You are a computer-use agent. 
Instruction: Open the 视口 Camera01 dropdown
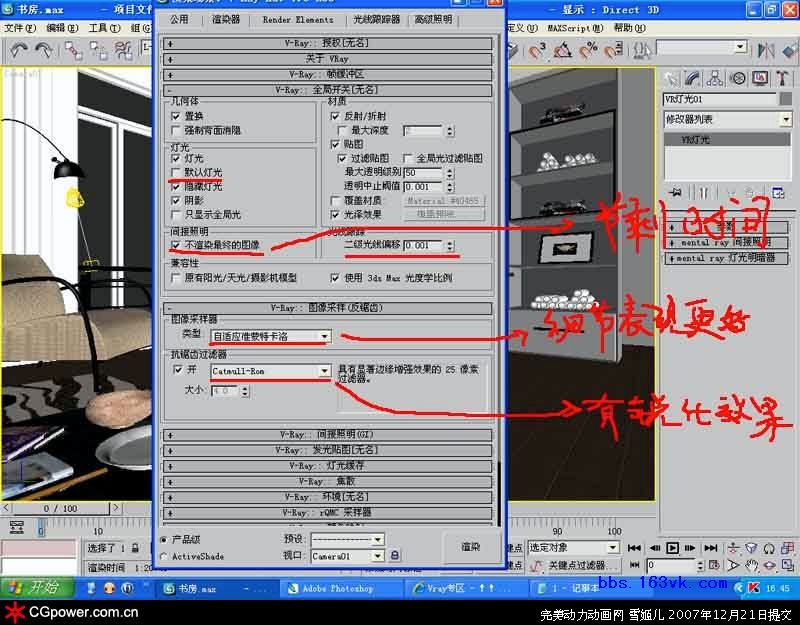[347, 556]
